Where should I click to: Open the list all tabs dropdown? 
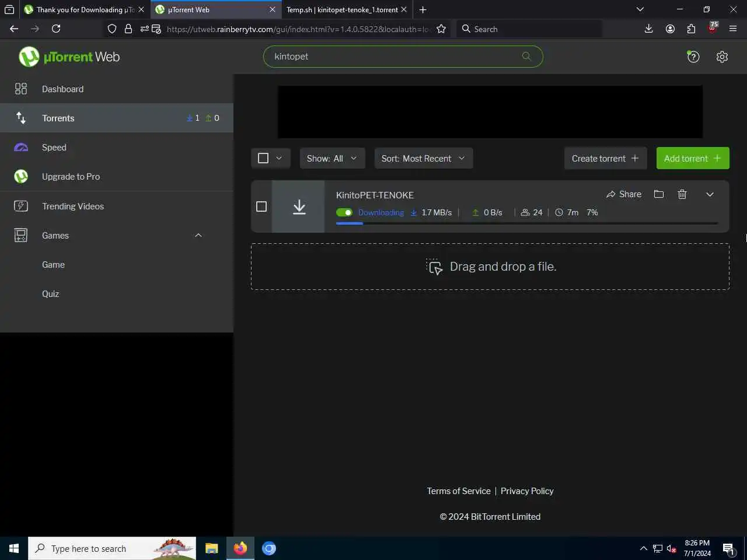(x=640, y=9)
